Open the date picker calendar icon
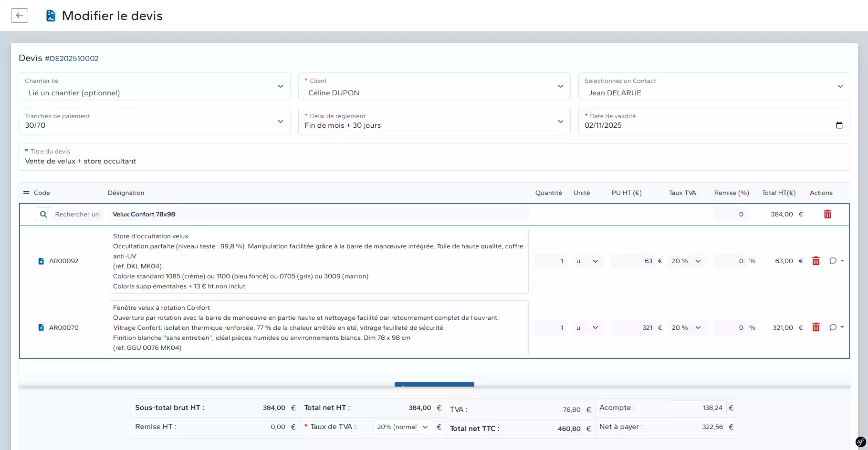The image size is (868, 450). point(839,125)
